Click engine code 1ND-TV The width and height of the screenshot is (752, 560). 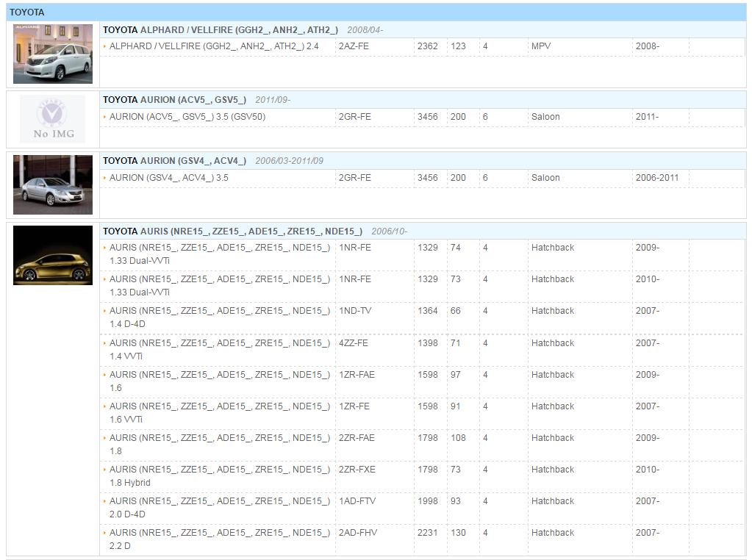[x=355, y=311]
